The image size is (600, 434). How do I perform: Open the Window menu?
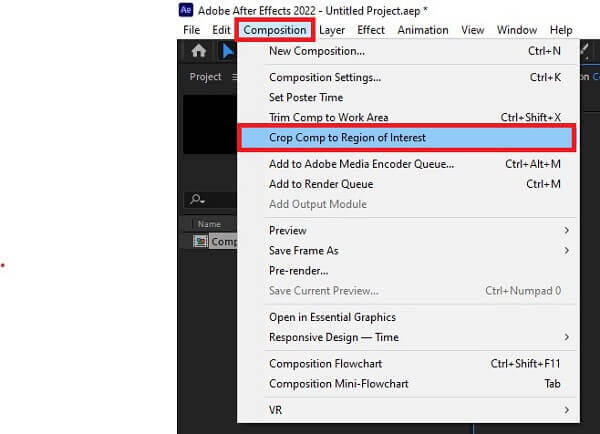click(x=517, y=30)
